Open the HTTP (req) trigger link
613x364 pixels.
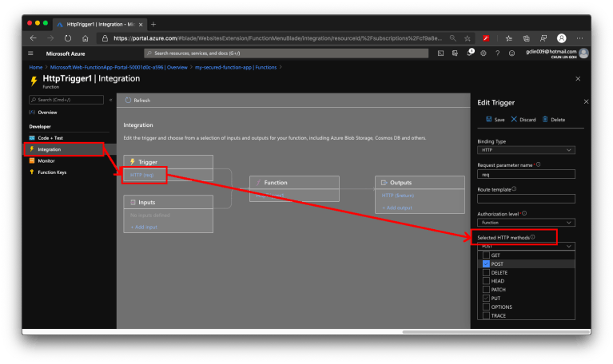[x=141, y=175]
